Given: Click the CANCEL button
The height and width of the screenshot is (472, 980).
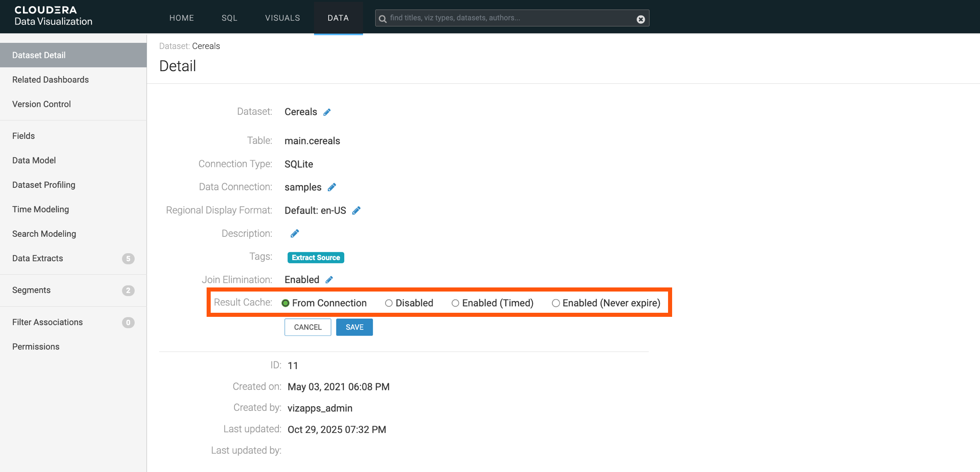Looking at the screenshot, I should coord(308,327).
